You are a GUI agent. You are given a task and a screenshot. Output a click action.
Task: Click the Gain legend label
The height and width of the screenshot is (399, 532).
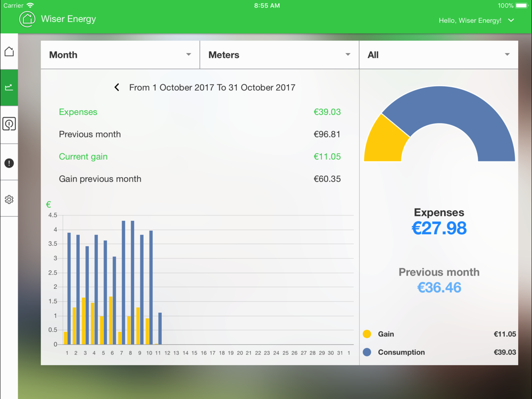[386, 334]
